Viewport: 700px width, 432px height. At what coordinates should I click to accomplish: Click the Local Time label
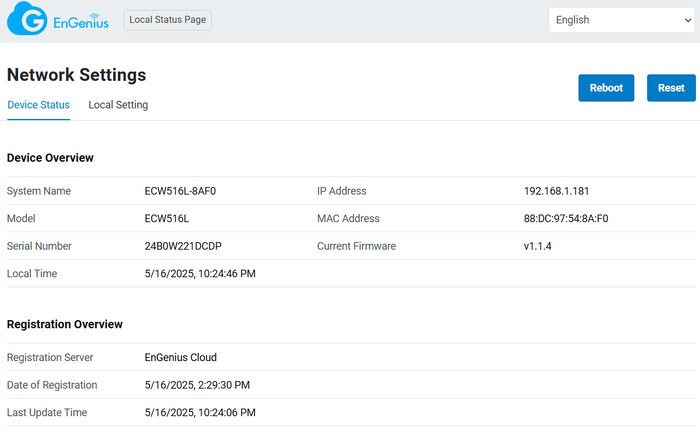coord(32,274)
